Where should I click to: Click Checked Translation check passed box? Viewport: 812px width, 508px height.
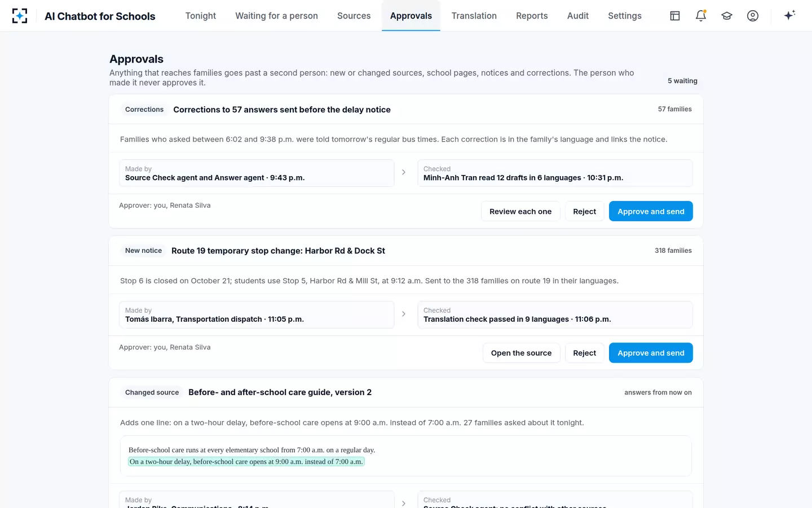click(x=555, y=314)
